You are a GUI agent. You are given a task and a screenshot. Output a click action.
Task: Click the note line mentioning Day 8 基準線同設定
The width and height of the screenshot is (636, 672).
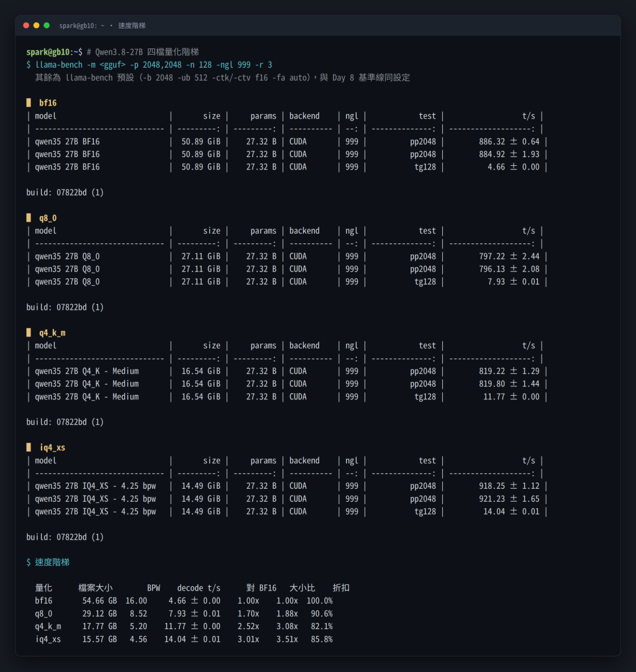[x=222, y=78]
